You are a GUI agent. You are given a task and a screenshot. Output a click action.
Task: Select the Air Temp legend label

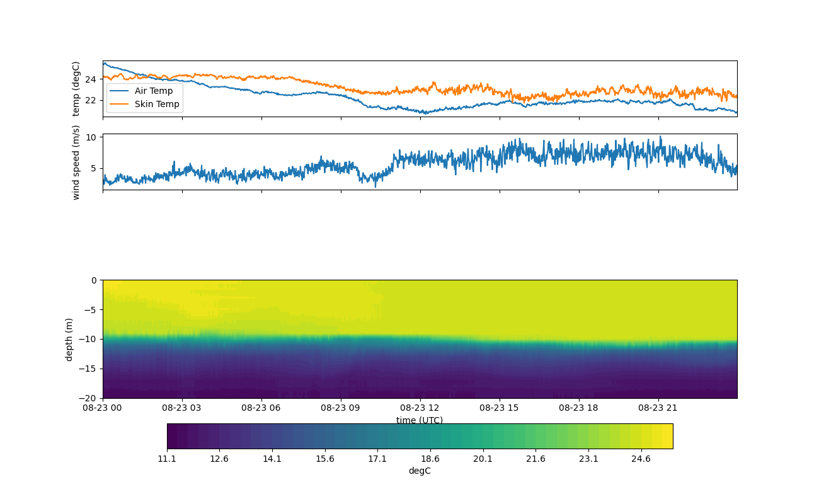[x=153, y=91]
